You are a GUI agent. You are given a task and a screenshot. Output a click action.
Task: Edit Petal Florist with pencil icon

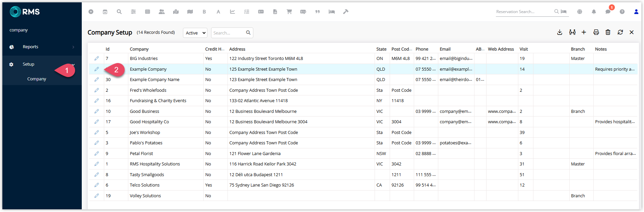(x=96, y=153)
